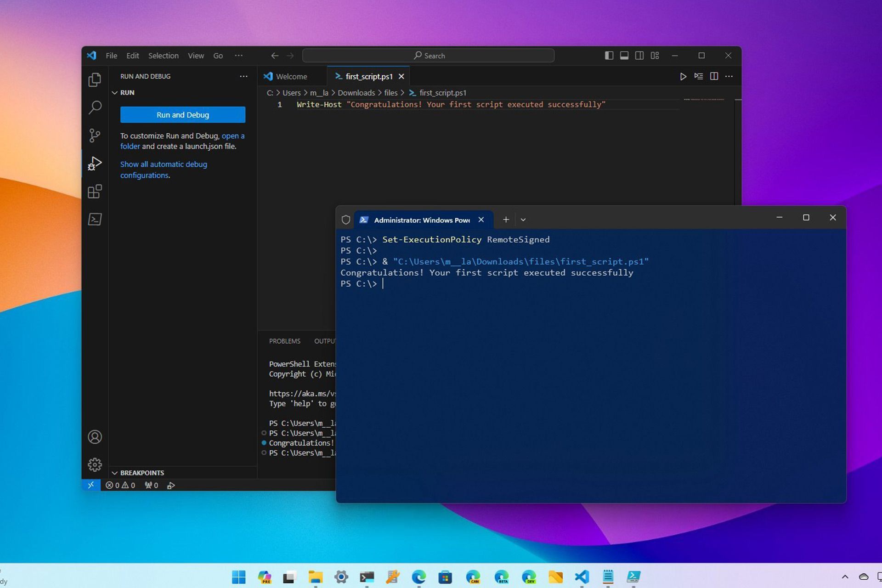Image resolution: width=882 pixels, height=588 pixels.
Task: Click the Run and Debug blue button
Action: pos(182,115)
